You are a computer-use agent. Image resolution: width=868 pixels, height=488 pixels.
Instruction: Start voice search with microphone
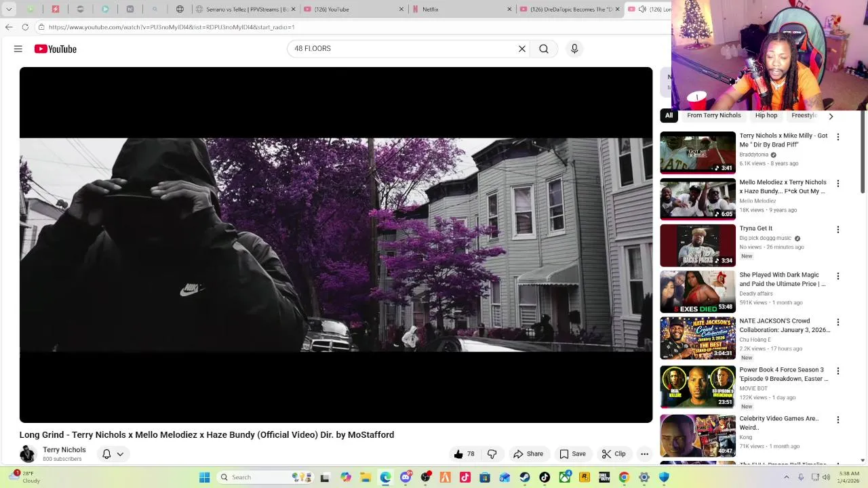[x=574, y=49]
